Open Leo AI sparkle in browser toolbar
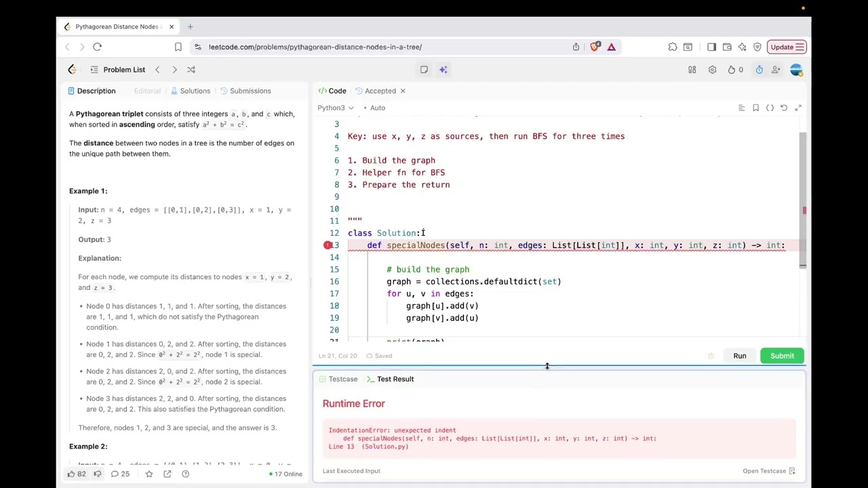Image resolution: width=868 pixels, height=488 pixels. tap(742, 47)
